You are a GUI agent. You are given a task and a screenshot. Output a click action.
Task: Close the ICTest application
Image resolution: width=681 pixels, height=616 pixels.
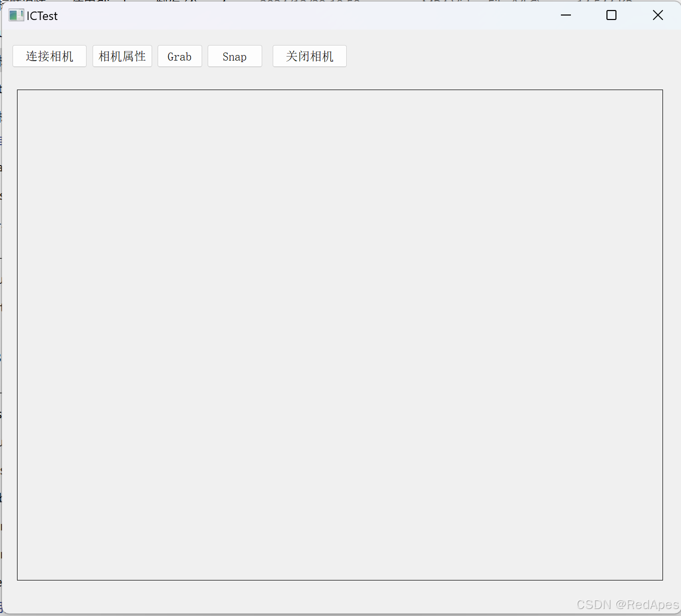point(657,15)
